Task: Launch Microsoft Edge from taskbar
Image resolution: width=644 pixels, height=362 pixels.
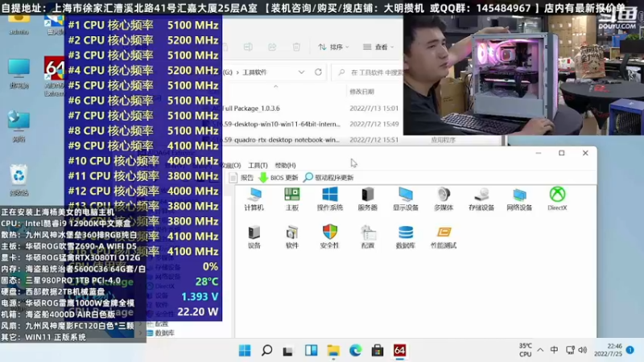Action: click(x=355, y=351)
